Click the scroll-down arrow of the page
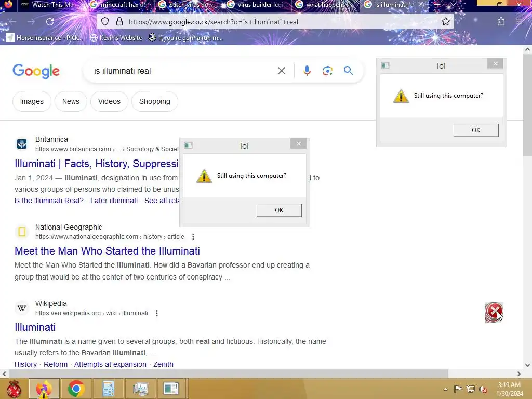 (527, 365)
